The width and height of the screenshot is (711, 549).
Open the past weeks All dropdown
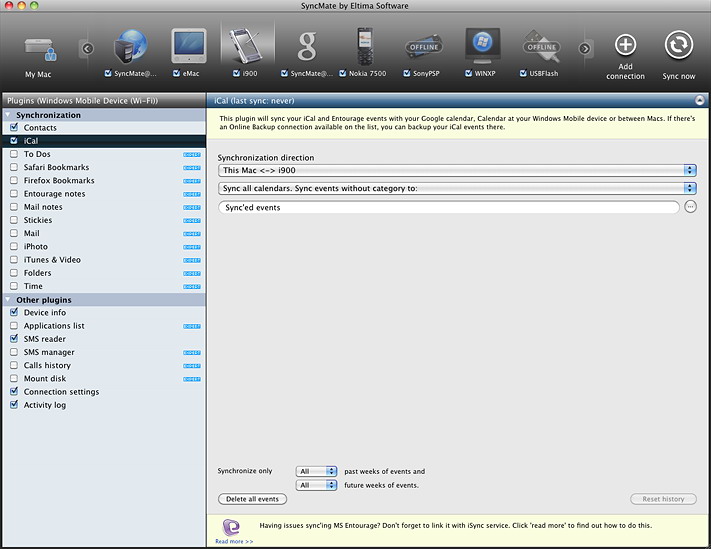(x=317, y=471)
